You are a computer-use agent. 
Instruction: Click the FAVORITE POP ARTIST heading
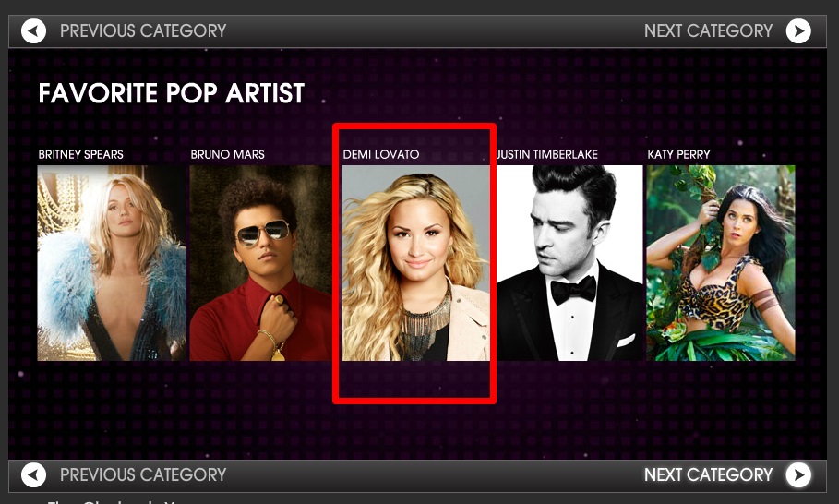click(172, 93)
